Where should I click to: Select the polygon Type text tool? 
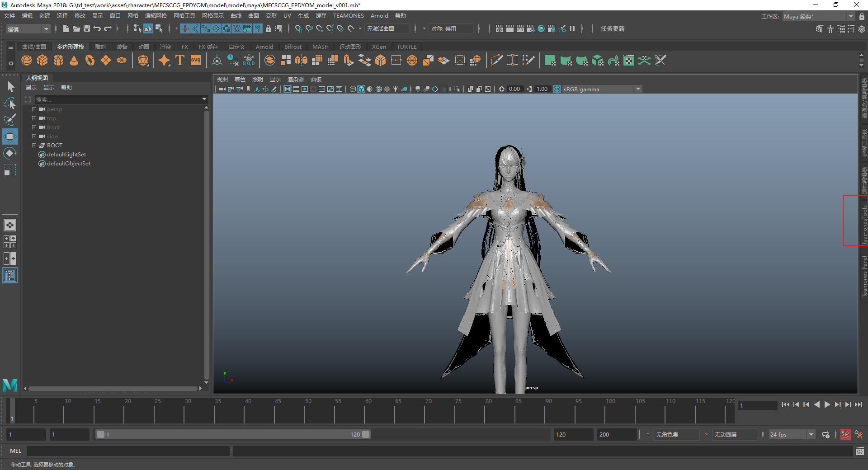click(180, 60)
